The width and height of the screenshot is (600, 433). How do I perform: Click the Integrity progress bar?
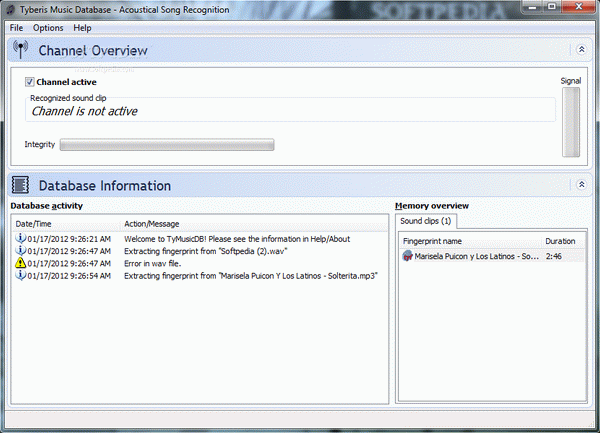click(167, 145)
